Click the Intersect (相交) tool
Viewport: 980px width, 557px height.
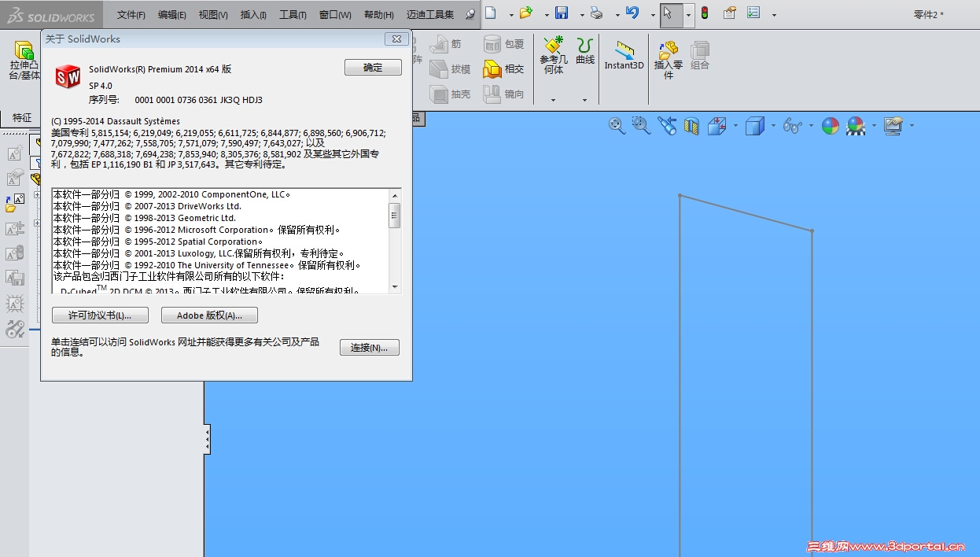tap(503, 69)
